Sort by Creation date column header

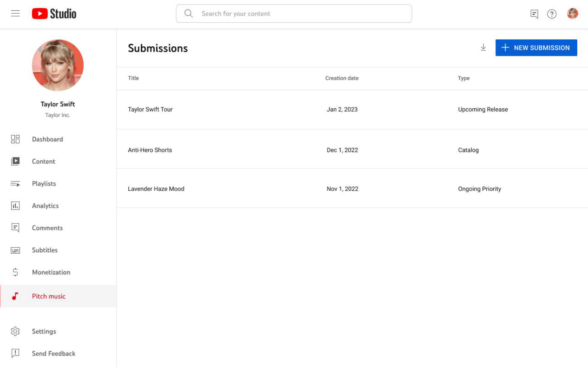[341, 78]
